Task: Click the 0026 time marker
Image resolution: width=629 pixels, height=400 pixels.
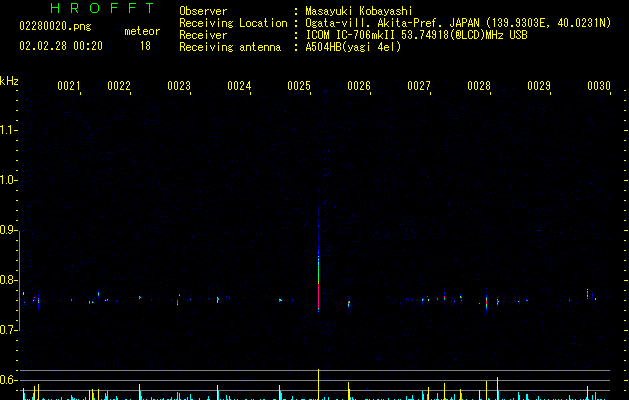Action: [x=359, y=85]
